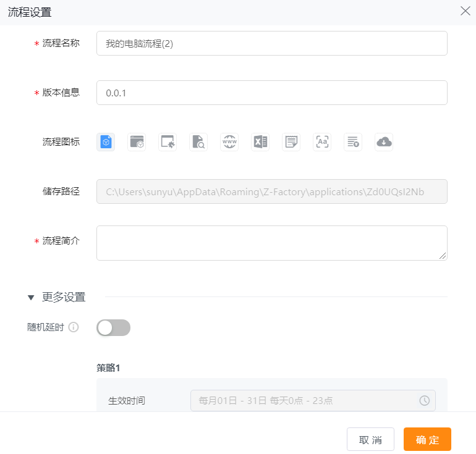Click the 确定 button
This screenshot has height=454, width=476.
point(427,439)
